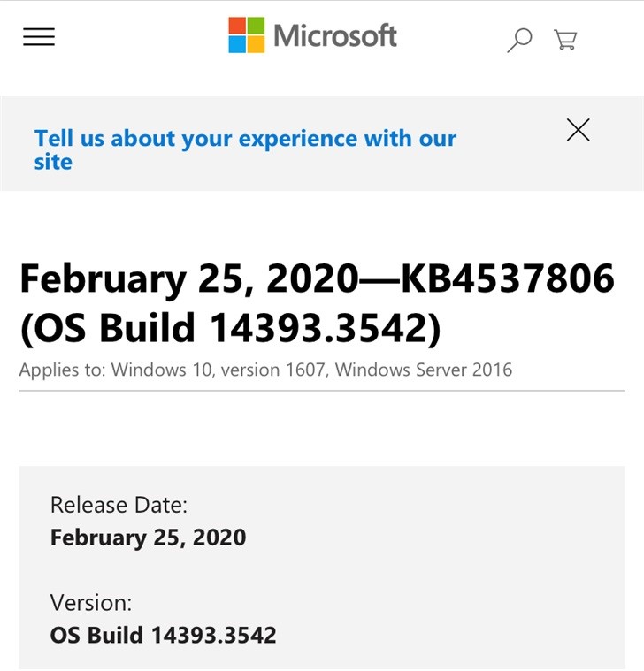Click bold date below Release Date label
This screenshot has width=644, height=671.
pyautogui.click(x=148, y=538)
